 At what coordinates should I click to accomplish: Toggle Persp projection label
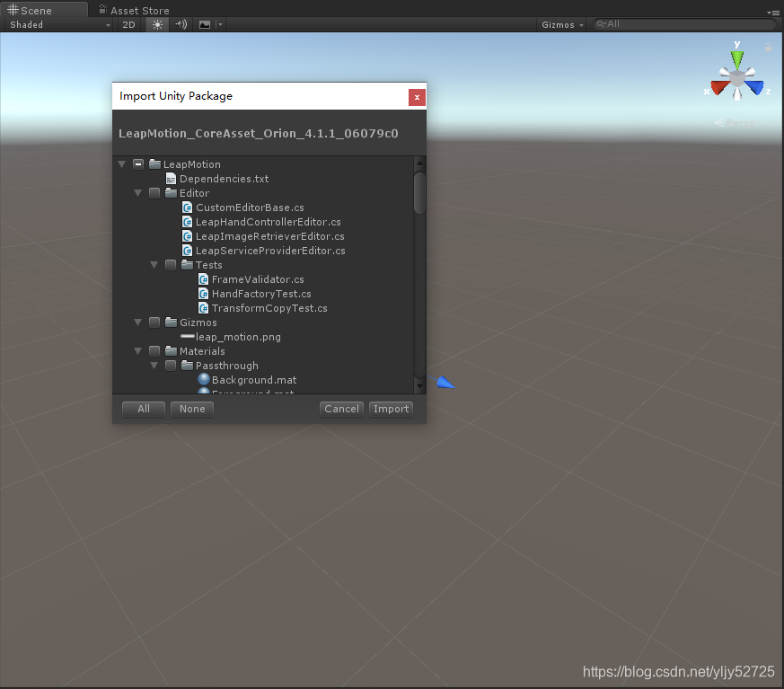coord(735,122)
